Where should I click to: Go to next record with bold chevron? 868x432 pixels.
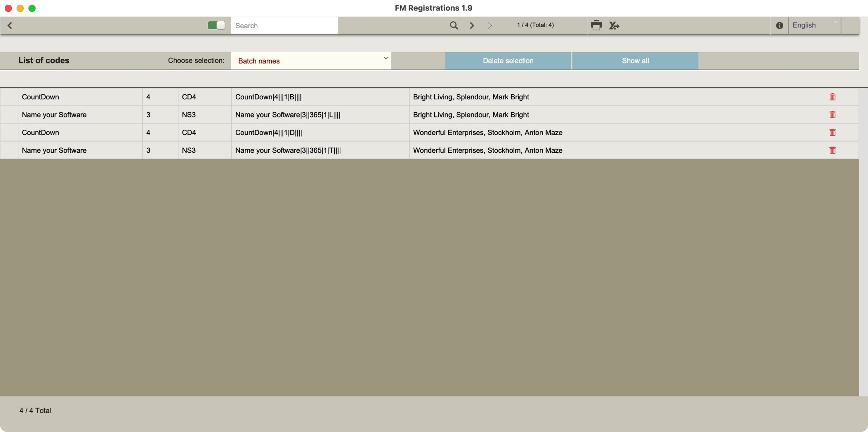click(x=472, y=25)
